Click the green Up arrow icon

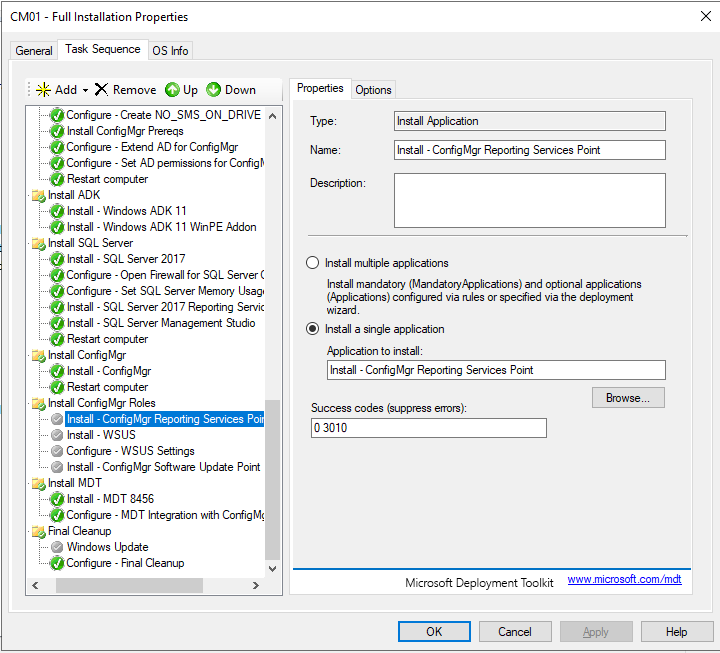[172, 90]
